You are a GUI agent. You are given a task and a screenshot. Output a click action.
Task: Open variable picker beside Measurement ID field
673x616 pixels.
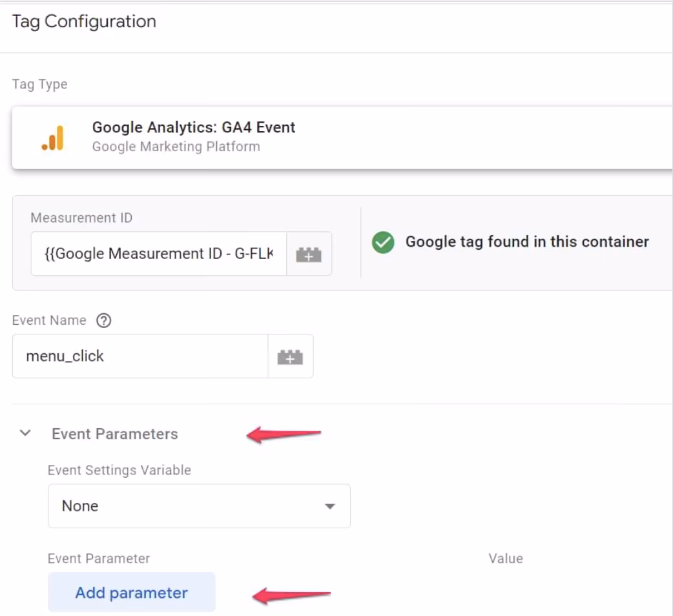(309, 254)
